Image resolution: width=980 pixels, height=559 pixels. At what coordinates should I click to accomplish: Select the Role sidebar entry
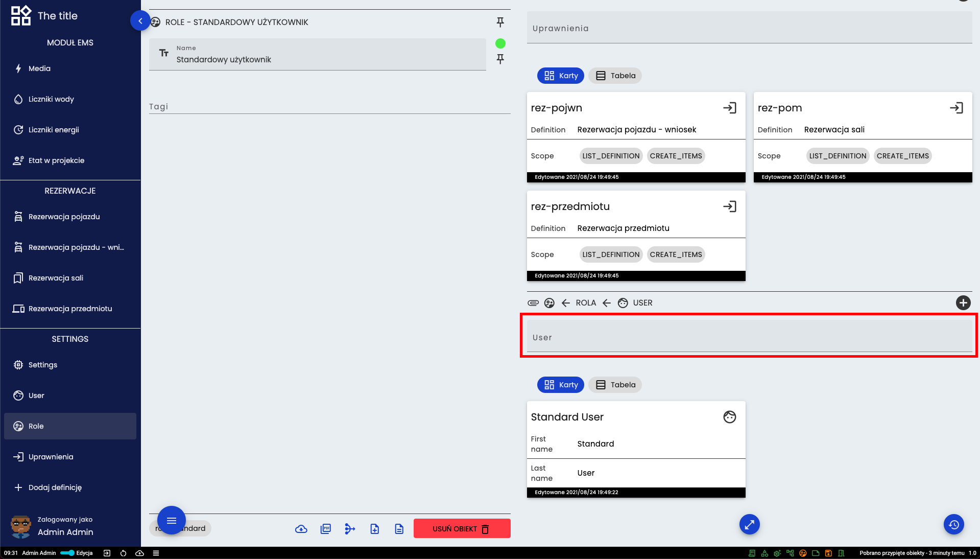70,426
